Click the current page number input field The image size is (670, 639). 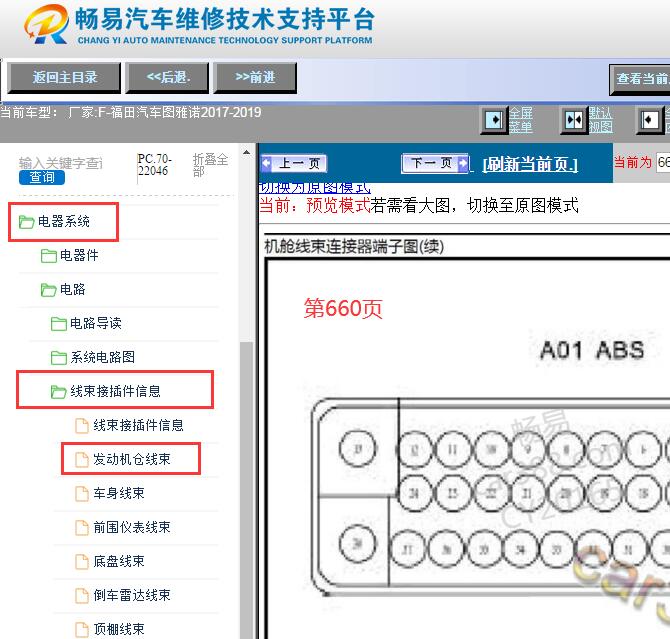pyautogui.click(x=663, y=162)
